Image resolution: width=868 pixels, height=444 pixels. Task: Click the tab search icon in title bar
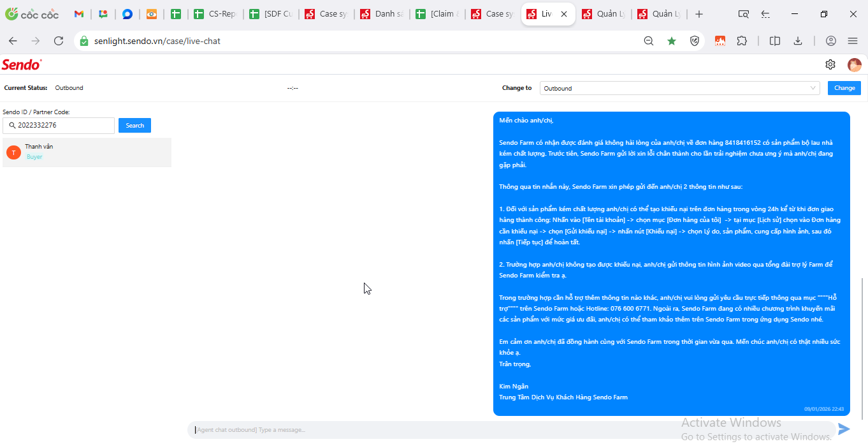[x=743, y=14]
